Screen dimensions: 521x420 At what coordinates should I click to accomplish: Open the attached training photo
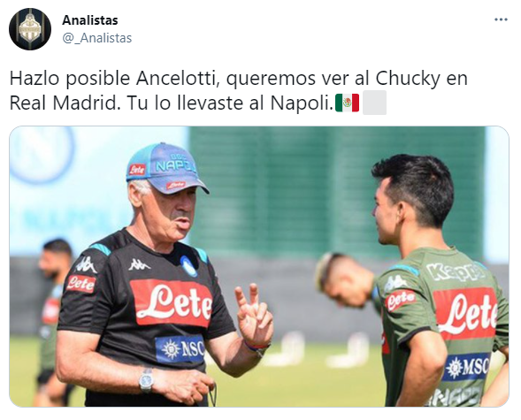pos(259,267)
